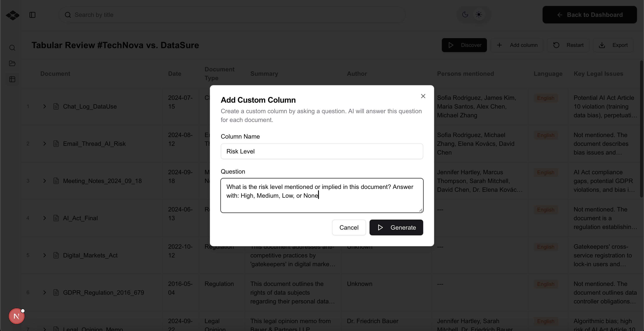Click the app logo icon

click(x=12, y=15)
